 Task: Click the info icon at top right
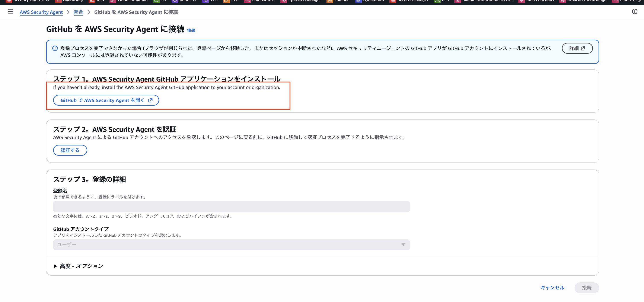[x=635, y=12]
